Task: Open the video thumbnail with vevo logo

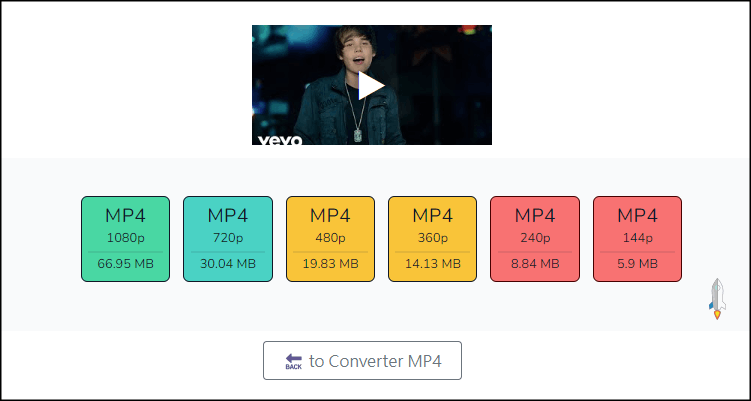Action: [x=372, y=85]
